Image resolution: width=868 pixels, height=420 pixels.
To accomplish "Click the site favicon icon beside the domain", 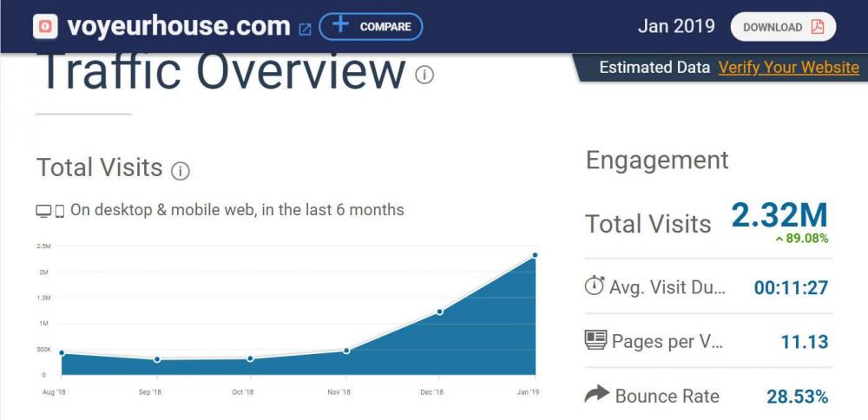I will pos(46,27).
